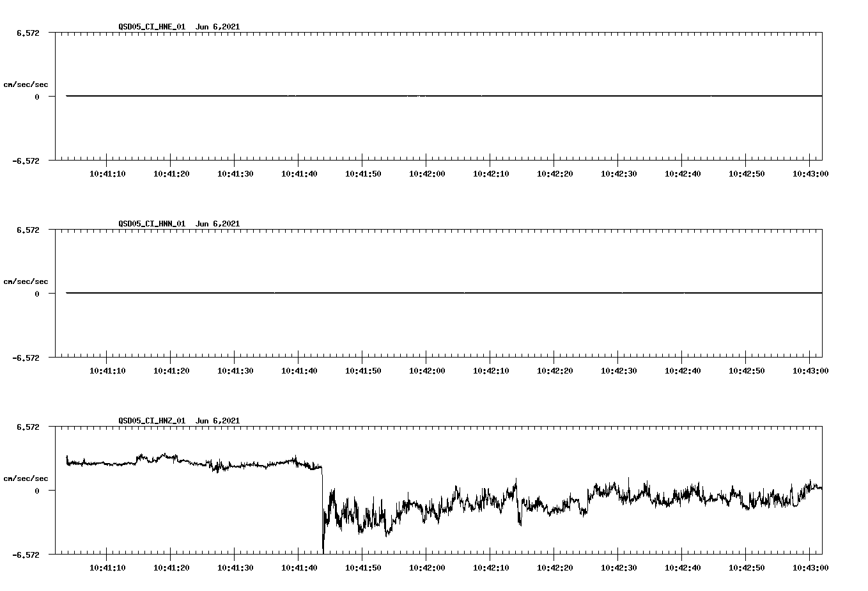Click the sharp downward spike in HNZ trace
868x591 pixels.
(323, 512)
